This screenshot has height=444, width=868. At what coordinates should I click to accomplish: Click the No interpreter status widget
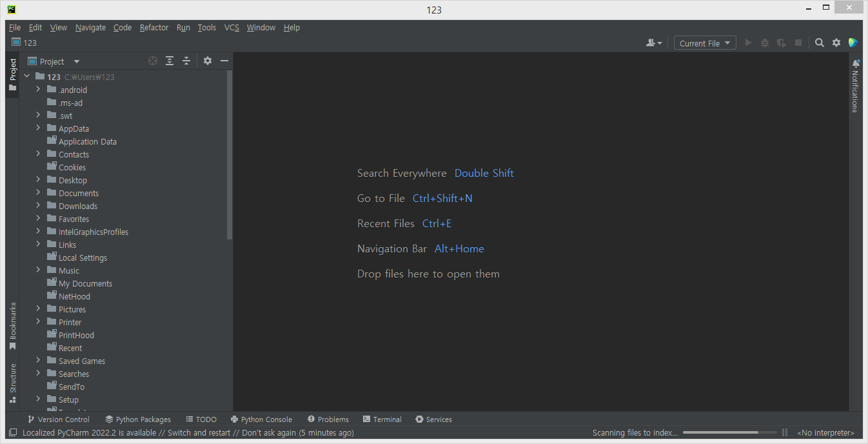pyautogui.click(x=825, y=433)
